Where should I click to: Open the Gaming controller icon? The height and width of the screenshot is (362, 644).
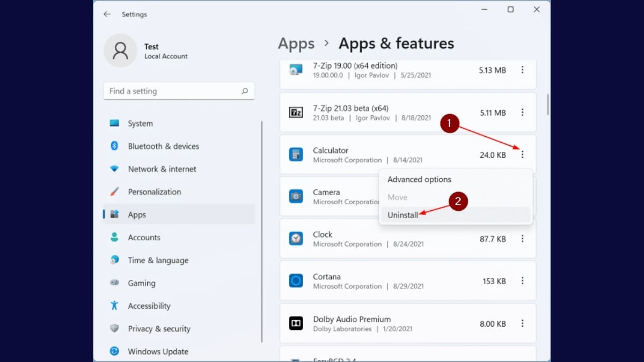114,283
